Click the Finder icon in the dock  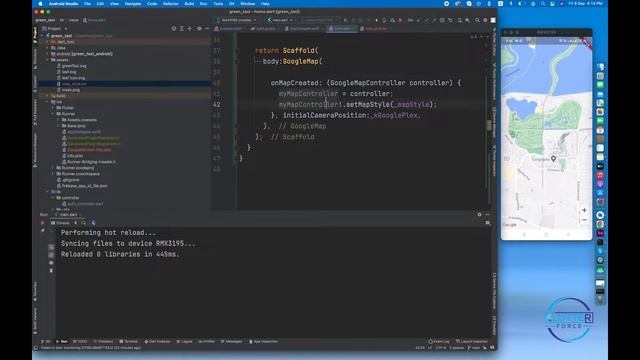[600, 67]
